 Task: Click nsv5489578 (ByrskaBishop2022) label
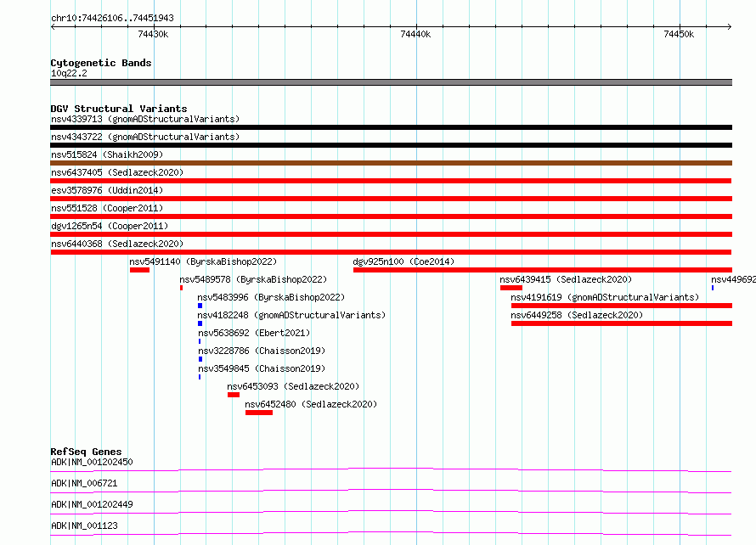tap(253, 279)
